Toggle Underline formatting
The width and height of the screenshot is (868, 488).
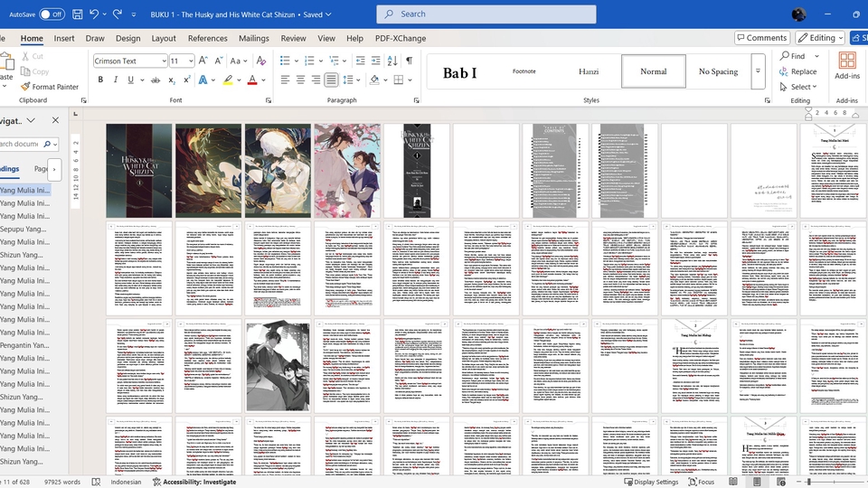pos(130,80)
